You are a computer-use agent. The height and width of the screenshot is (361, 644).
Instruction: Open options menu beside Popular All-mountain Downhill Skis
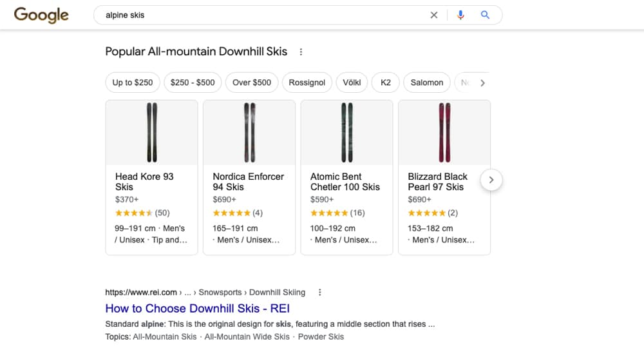point(301,52)
